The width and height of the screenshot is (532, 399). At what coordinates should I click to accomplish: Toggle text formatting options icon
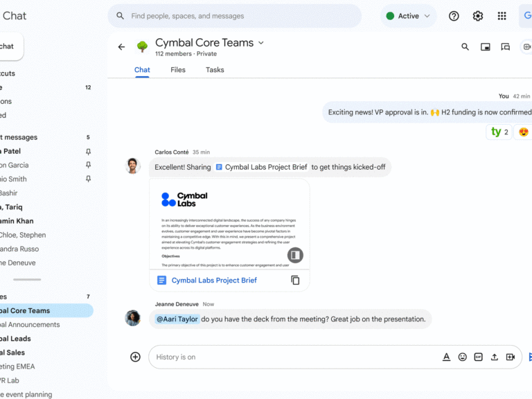[x=446, y=357]
